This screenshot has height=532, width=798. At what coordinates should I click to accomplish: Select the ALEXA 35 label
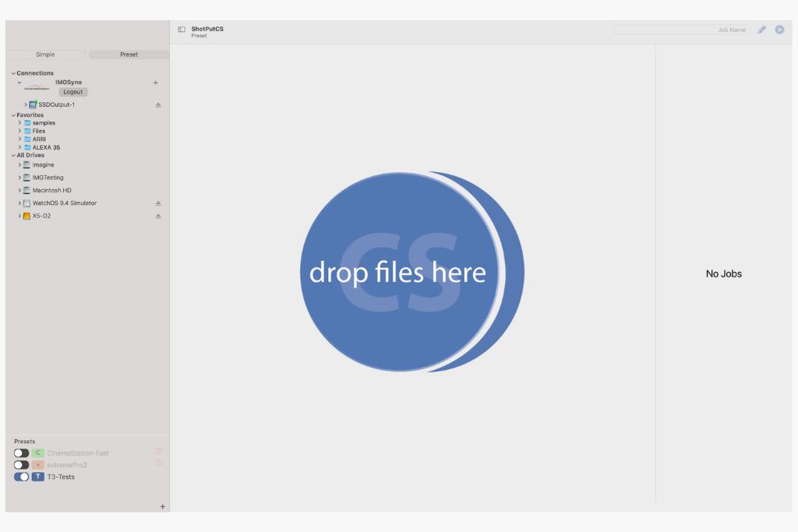point(46,147)
